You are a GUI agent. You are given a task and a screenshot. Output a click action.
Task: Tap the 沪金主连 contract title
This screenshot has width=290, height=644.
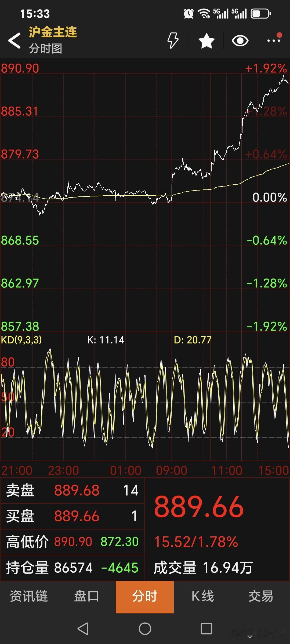coord(53,32)
